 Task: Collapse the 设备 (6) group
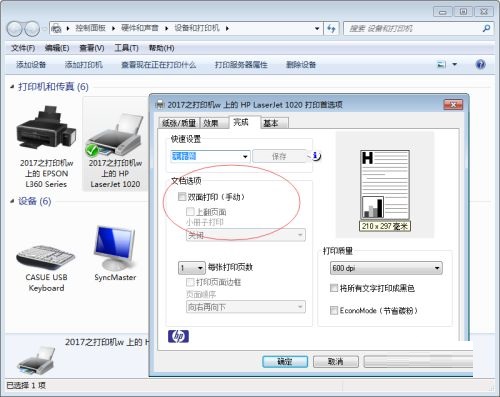pyautogui.click(x=12, y=201)
